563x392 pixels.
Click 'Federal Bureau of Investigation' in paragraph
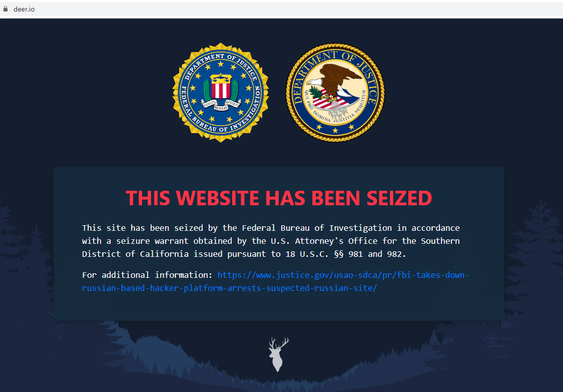pyautogui.click(x=317, y=228)
